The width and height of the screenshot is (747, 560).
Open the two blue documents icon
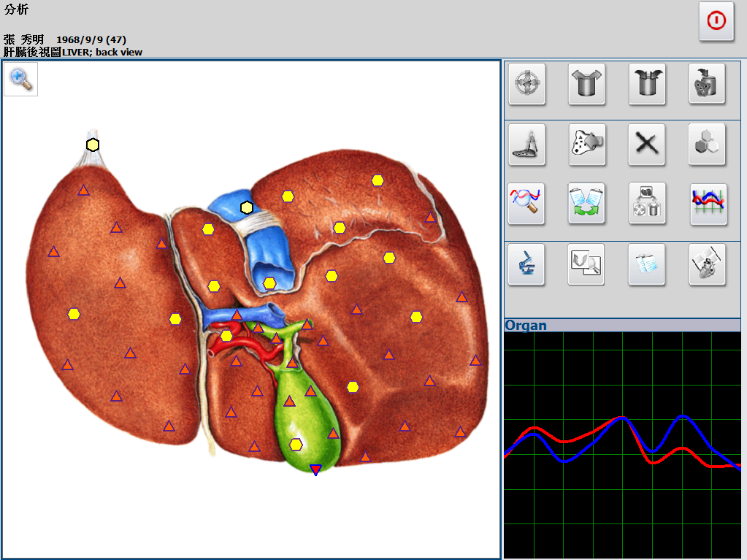pyautogui.click(x=646, y=264)
